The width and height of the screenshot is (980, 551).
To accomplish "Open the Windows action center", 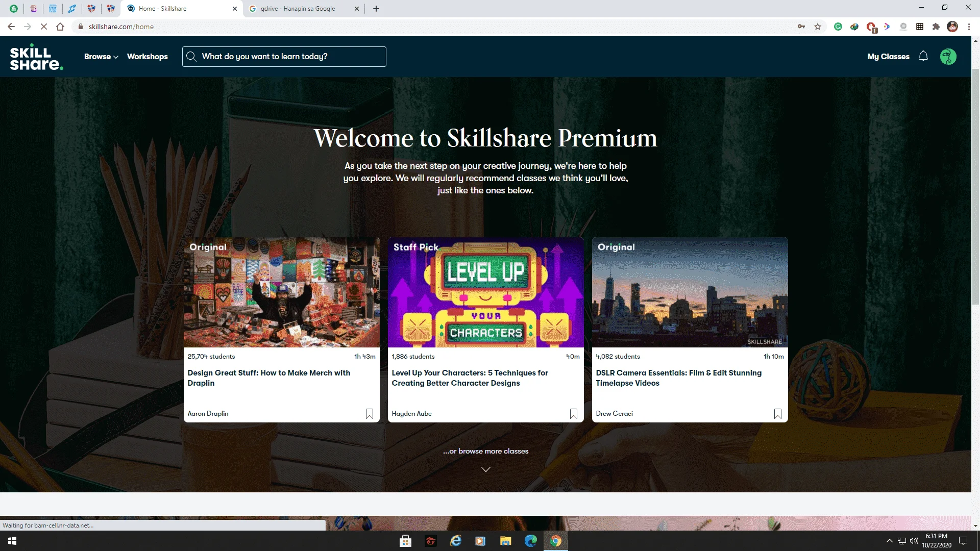I will pyautogui.click(x=963, y=541).
